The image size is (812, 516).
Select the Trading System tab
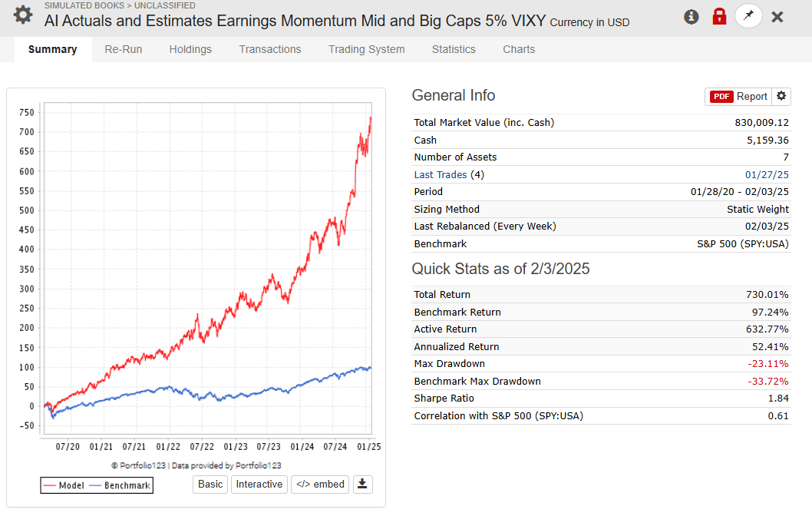[x=365, y=49]
